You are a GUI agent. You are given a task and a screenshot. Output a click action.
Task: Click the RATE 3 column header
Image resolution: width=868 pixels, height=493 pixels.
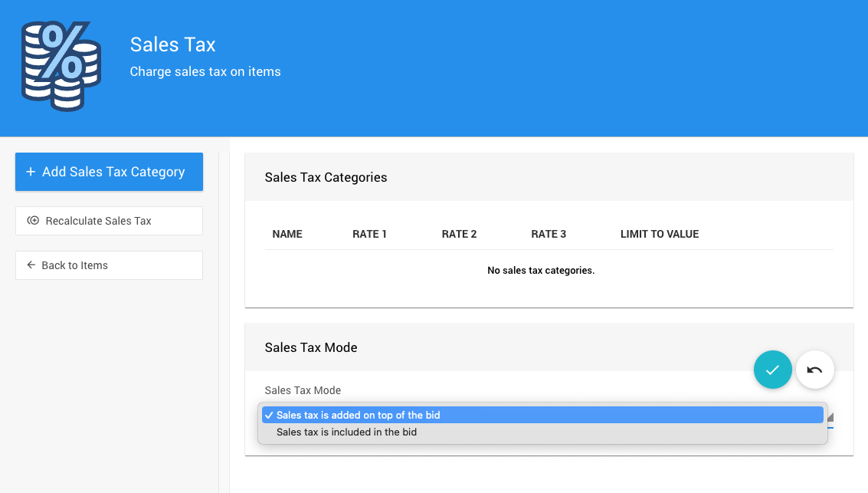tap(549, 234)
